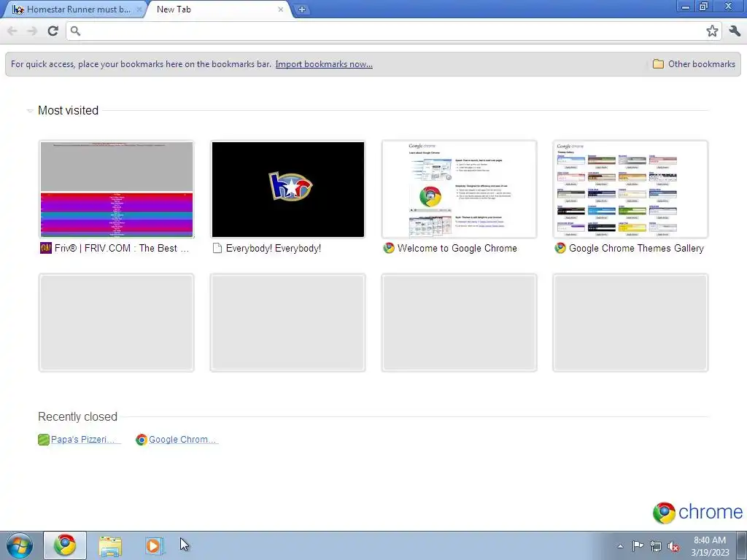Click into the address bar
Viewport: 747px width, 560px height.
(393, 31)
